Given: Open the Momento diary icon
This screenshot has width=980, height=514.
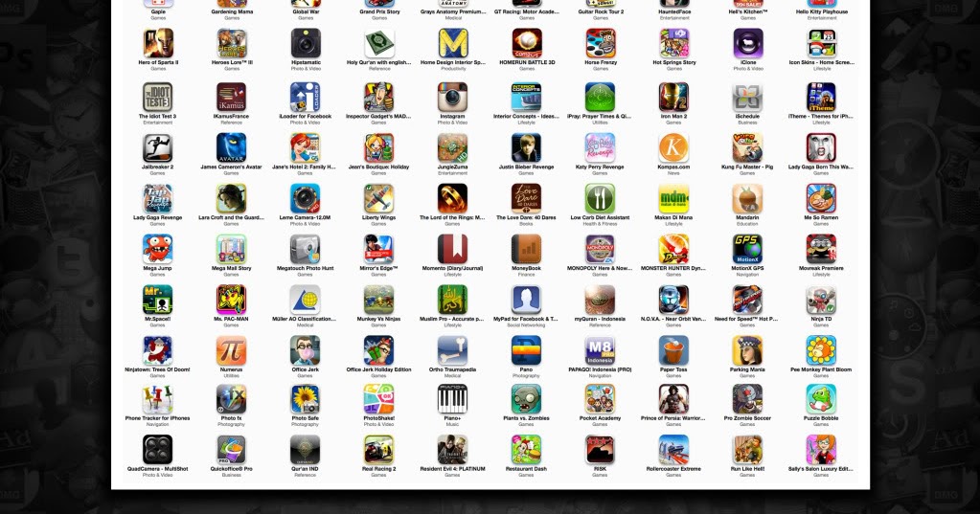Looking at the screenshot, I should click(x=452, y=249).
